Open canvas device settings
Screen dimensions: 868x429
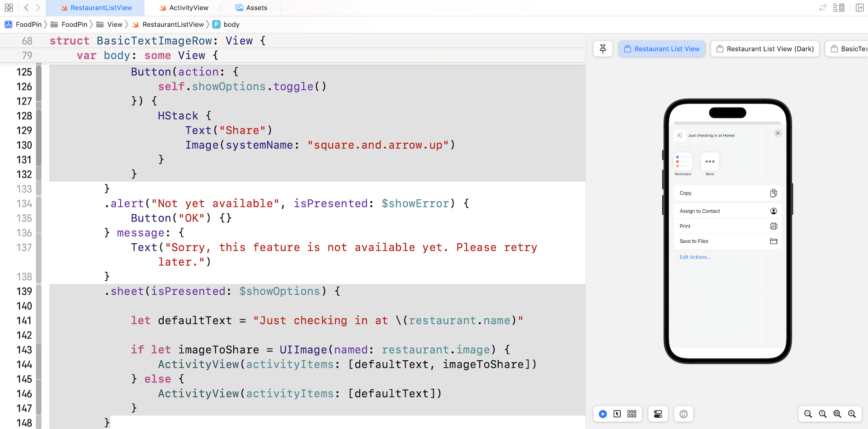(x=658, y=414)
